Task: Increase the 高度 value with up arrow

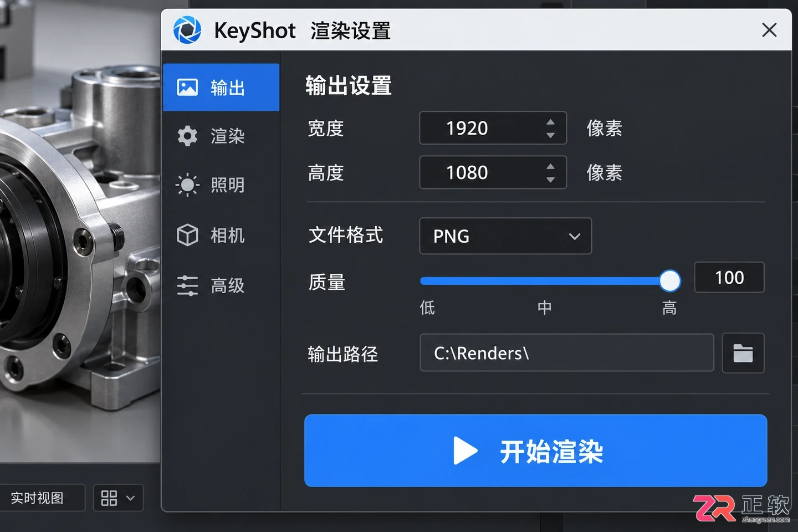Action: 550,166
